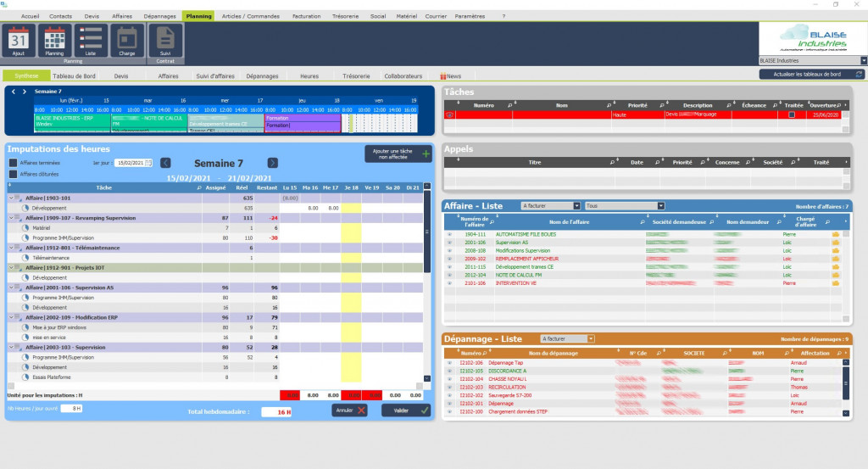Viewport: 868px width, 469px height.
Task: Click the 1er jour date field
Action: coord(134,163)
